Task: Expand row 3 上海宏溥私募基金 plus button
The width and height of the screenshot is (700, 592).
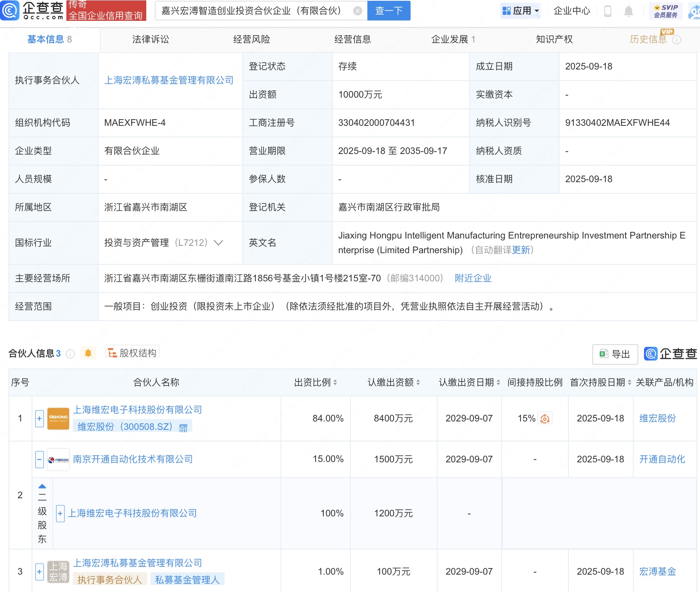Action: 39,572
